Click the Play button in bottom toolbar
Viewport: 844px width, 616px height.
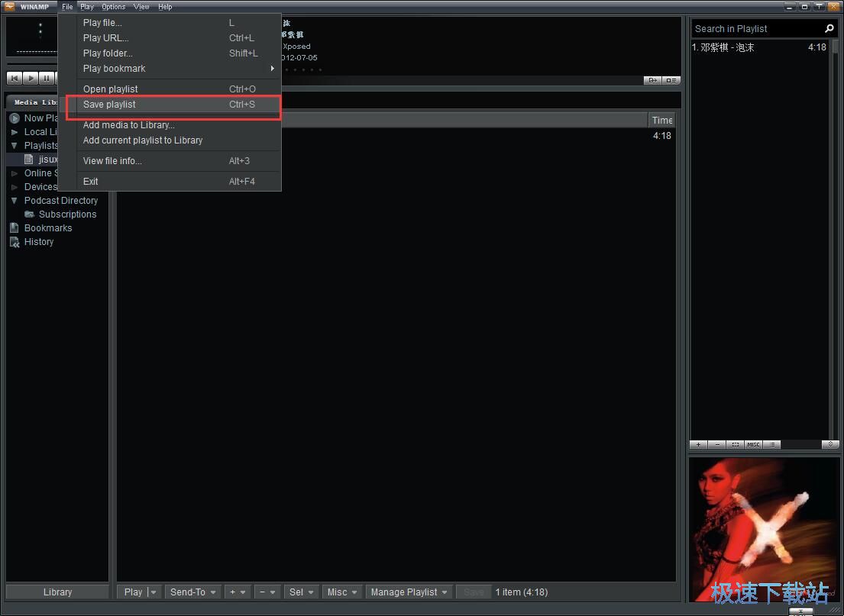click(x=133, y=592)
